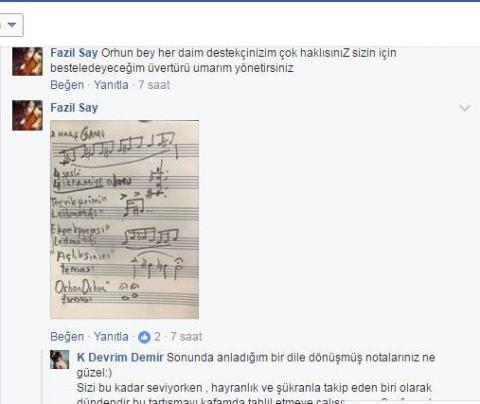Screen dimensions: 480x404
Task: Reply to first comment via Yanıtla
Action: (x=111, y=85)
